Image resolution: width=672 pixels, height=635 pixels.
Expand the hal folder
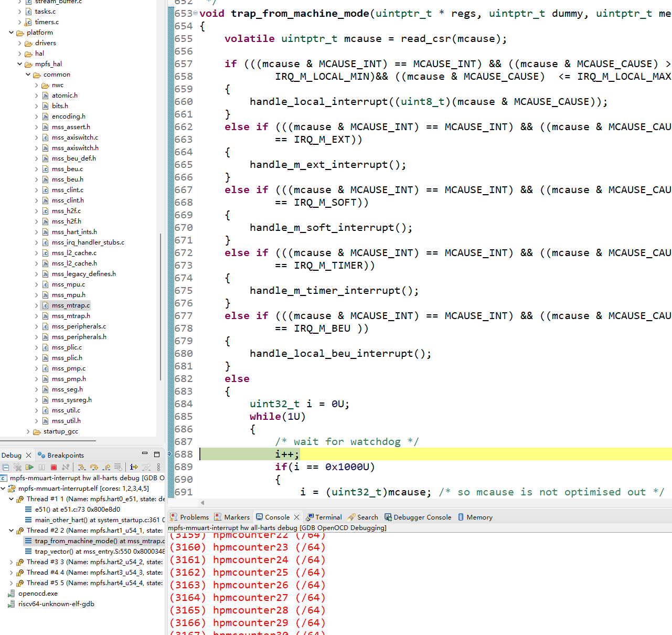[19, 54]
